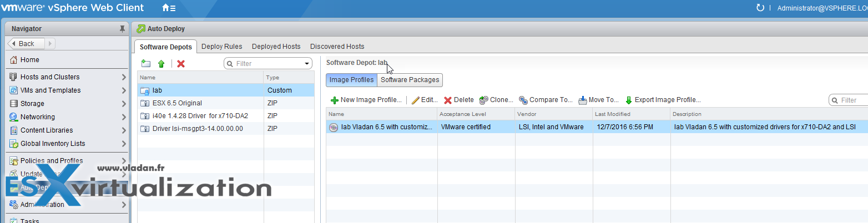
Task: Click the Auto Deploy header icon
Action: coord(141,29)
